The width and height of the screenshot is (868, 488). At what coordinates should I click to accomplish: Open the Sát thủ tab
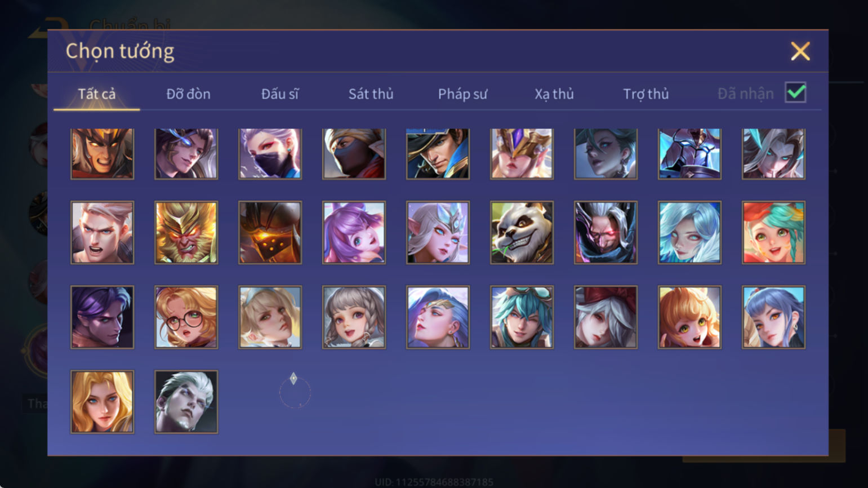click(371, 94)
